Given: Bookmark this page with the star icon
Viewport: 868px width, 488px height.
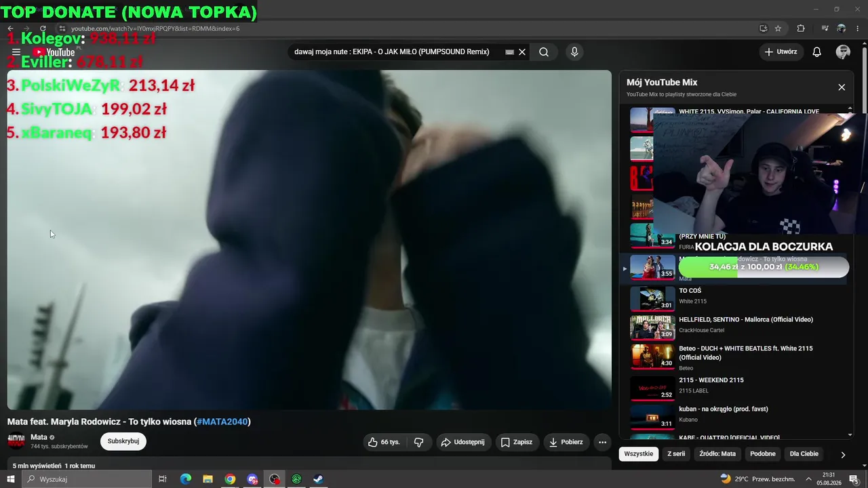Looking at the screenshot, I should click(778, 28).
